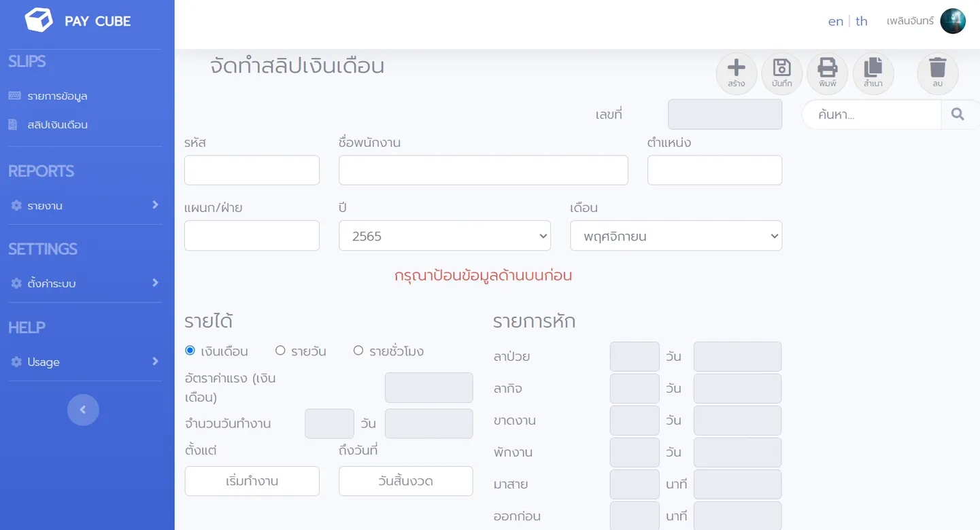Switch language to th
980x530 pixels.
pos(862,21)
